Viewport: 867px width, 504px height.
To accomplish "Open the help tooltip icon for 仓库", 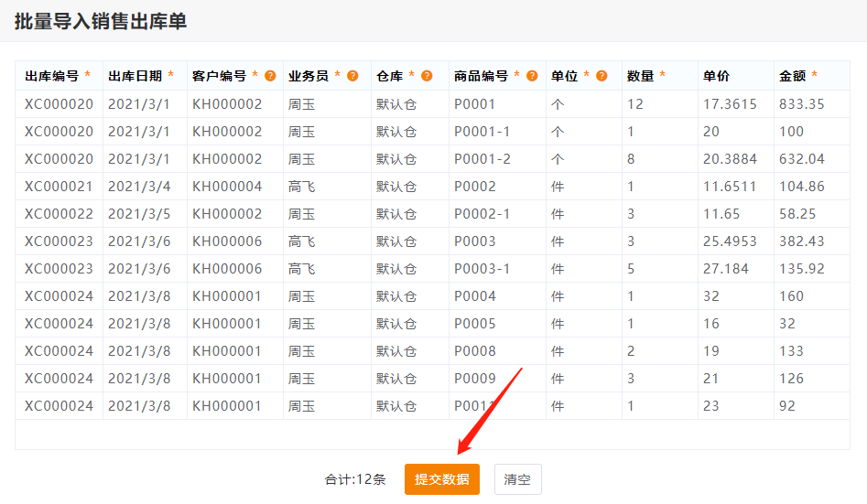I will coord(427,76).
